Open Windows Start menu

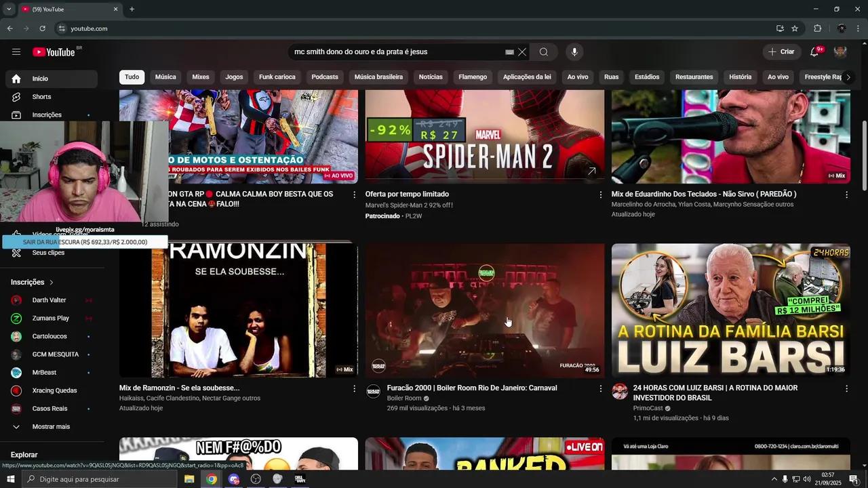[11, 479]
